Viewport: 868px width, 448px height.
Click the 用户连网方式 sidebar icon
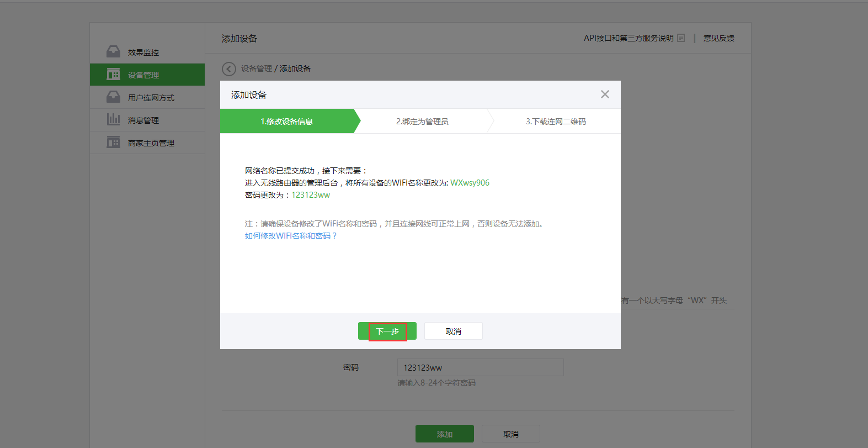pos(113,97)
